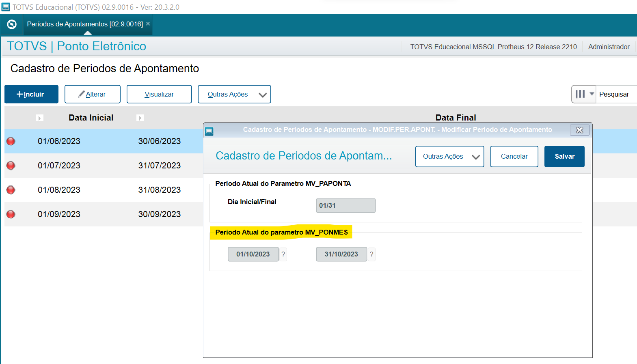Click the small arrow before the Data Inicial header
Screen dimensions: 637x364
pyautogui.click(x=39, y=118)
